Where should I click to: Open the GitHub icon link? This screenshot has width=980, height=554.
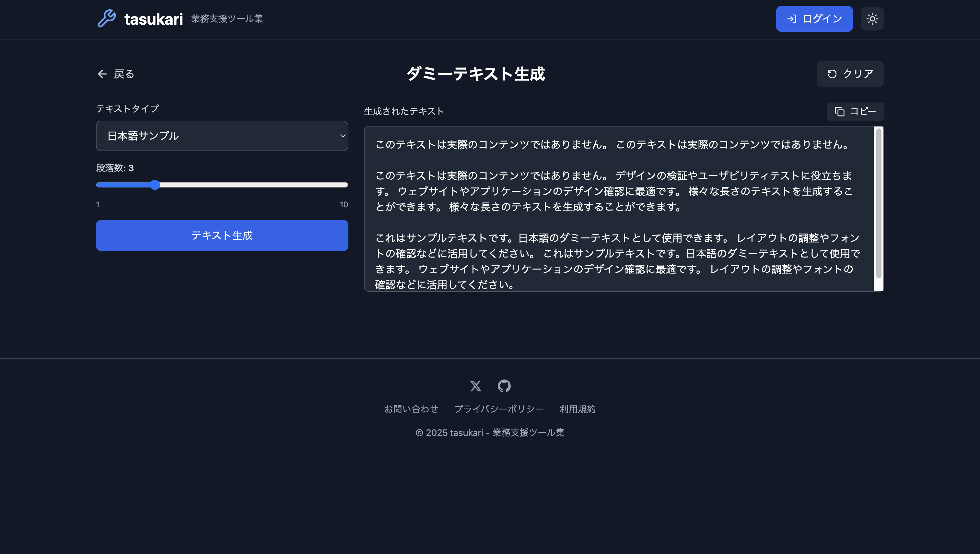tap(504, 386)
